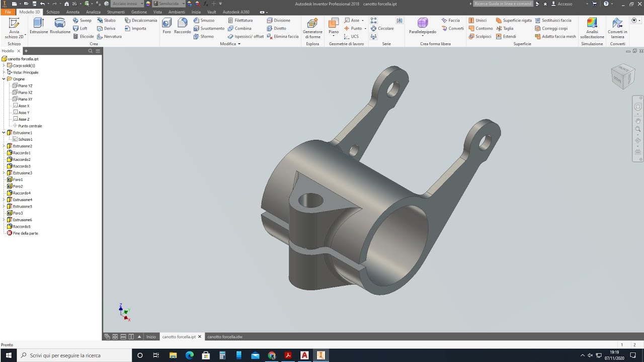The height and width of the screenshot is (362, 644).
Task: Open the Modifica panel dropdown
Action: tap(230, 44)
